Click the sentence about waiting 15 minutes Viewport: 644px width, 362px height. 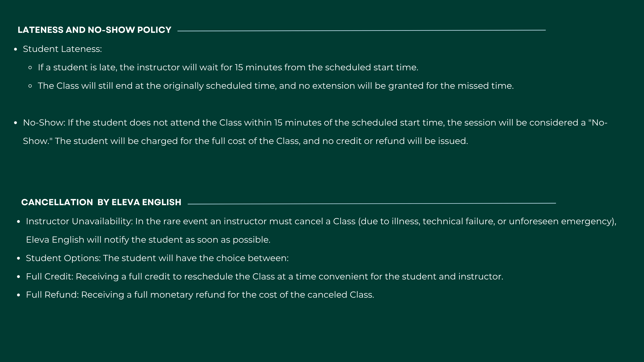[x=228, y=67]
